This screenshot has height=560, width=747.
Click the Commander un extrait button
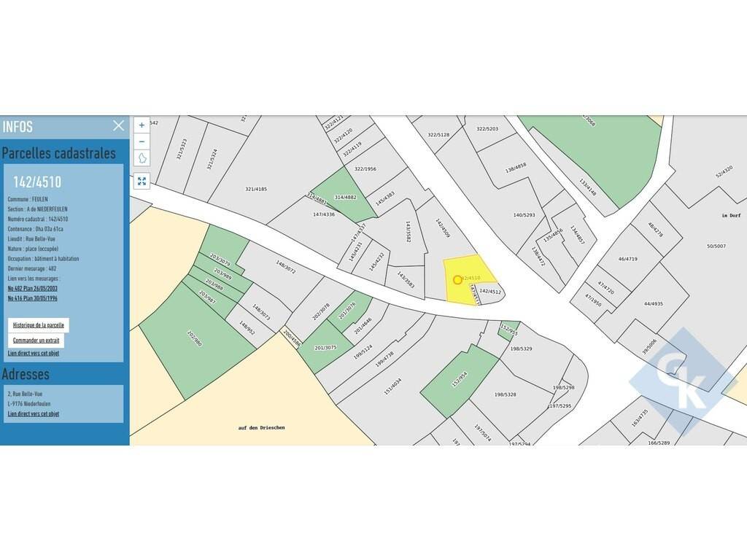(36, 341)
